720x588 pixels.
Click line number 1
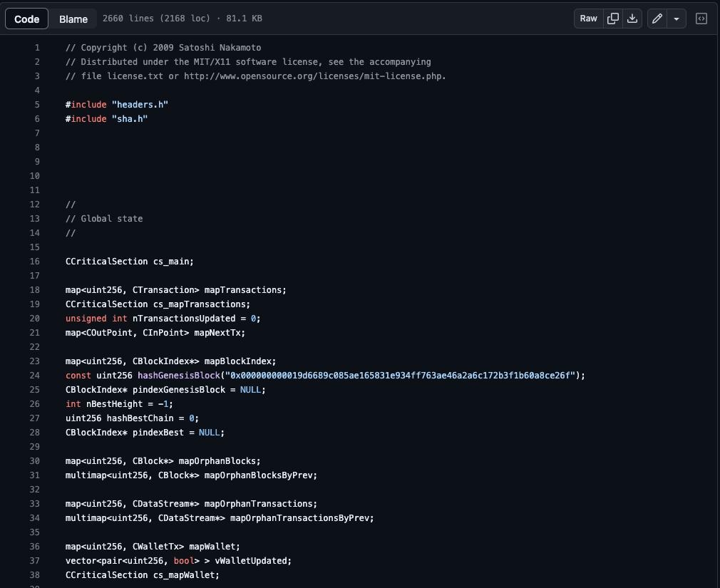[37, 48]
